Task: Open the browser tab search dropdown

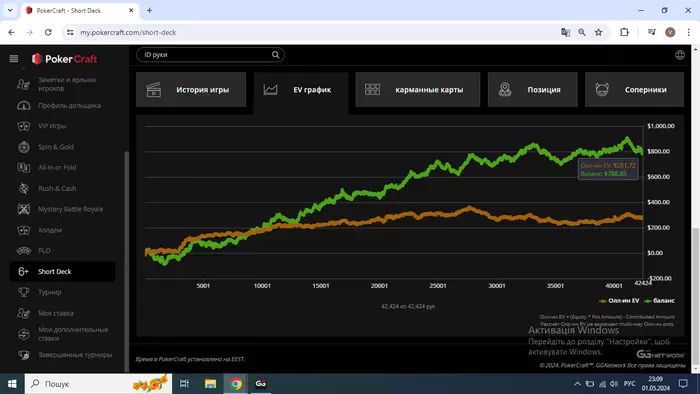Action: point(10,10)
